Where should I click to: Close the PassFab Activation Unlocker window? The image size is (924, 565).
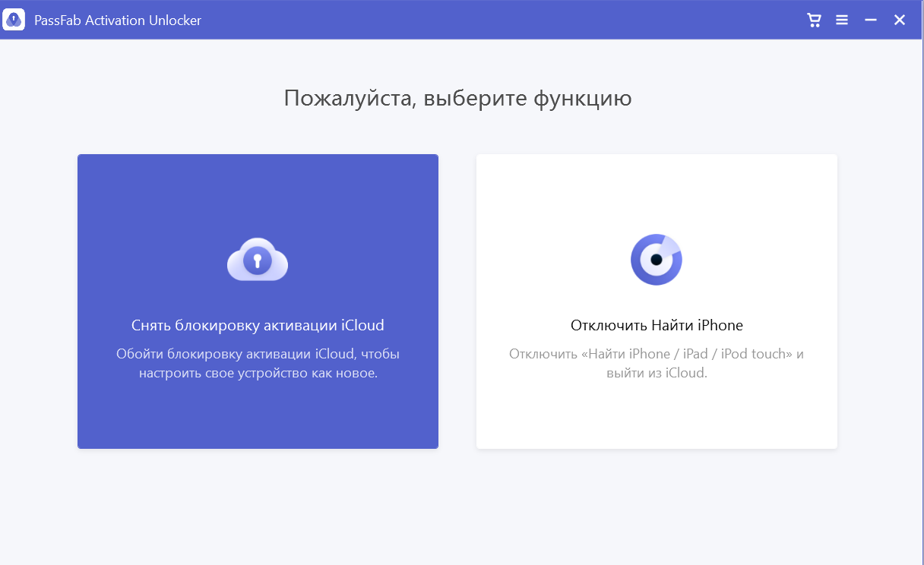900,21
